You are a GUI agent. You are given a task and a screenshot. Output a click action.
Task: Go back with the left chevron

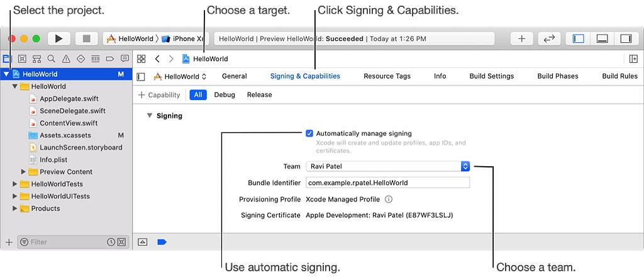pos(157,59)
